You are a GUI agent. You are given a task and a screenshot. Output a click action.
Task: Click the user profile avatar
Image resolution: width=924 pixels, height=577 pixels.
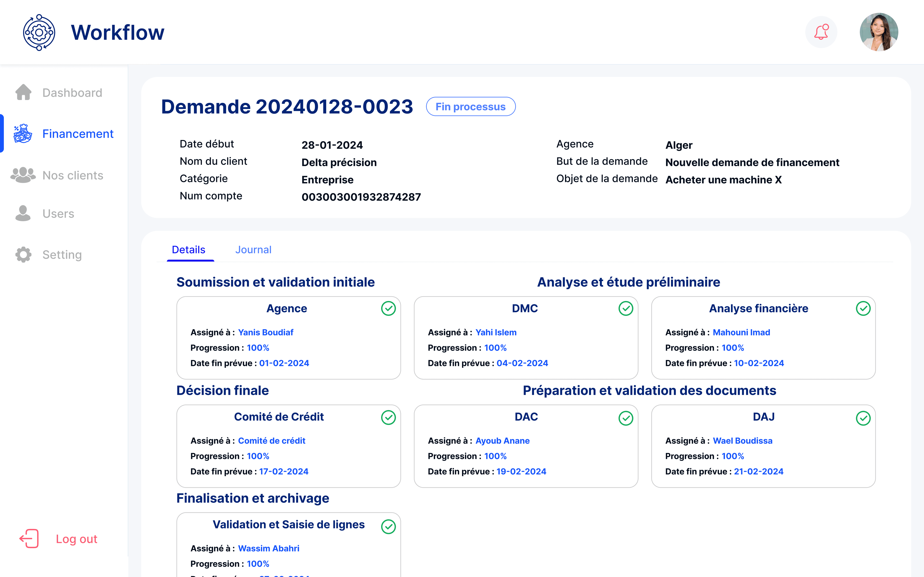(879, 32)
